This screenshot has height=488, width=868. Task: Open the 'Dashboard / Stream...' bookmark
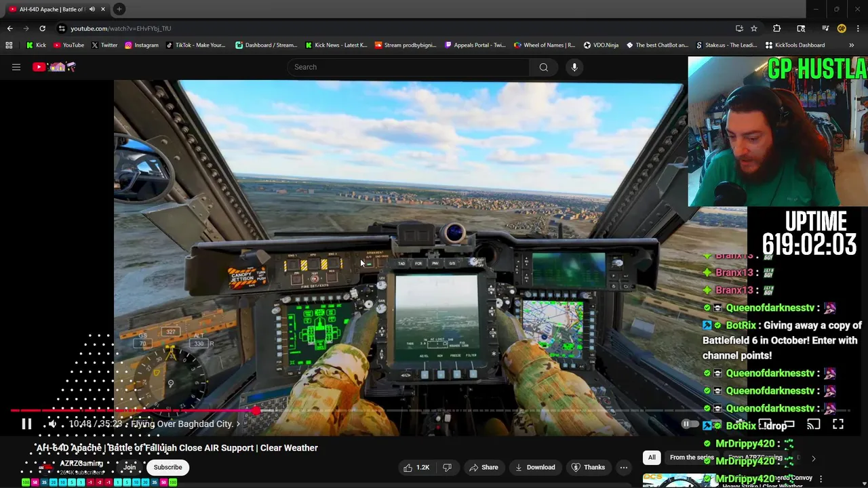tap(266, 45)
